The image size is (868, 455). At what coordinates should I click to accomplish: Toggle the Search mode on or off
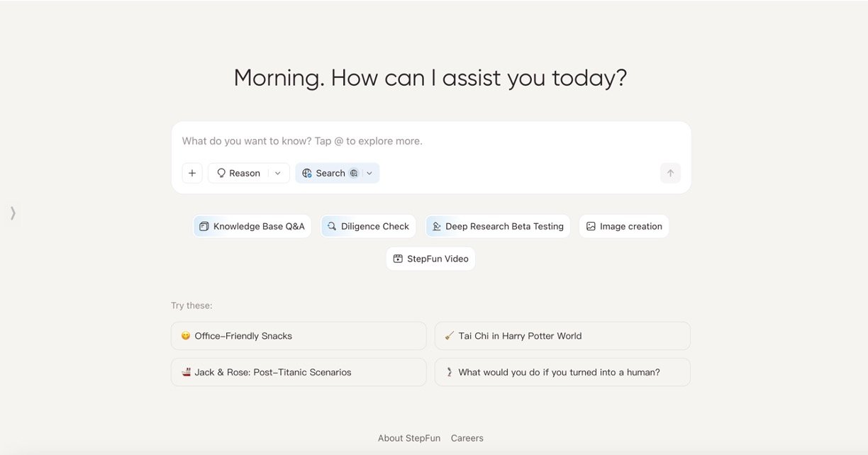pyautogui.click(x=330, y=172)
